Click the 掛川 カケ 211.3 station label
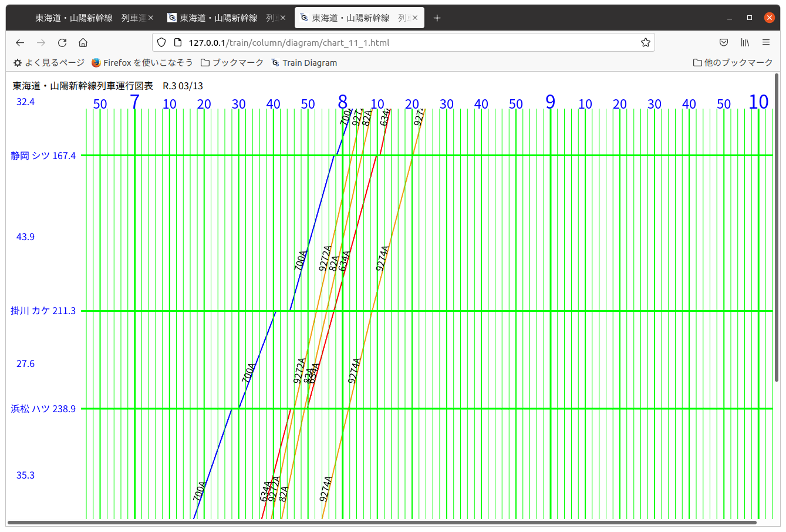Image resolution: width=786 pixels, height=532 pixels. [x=43, y=311]
